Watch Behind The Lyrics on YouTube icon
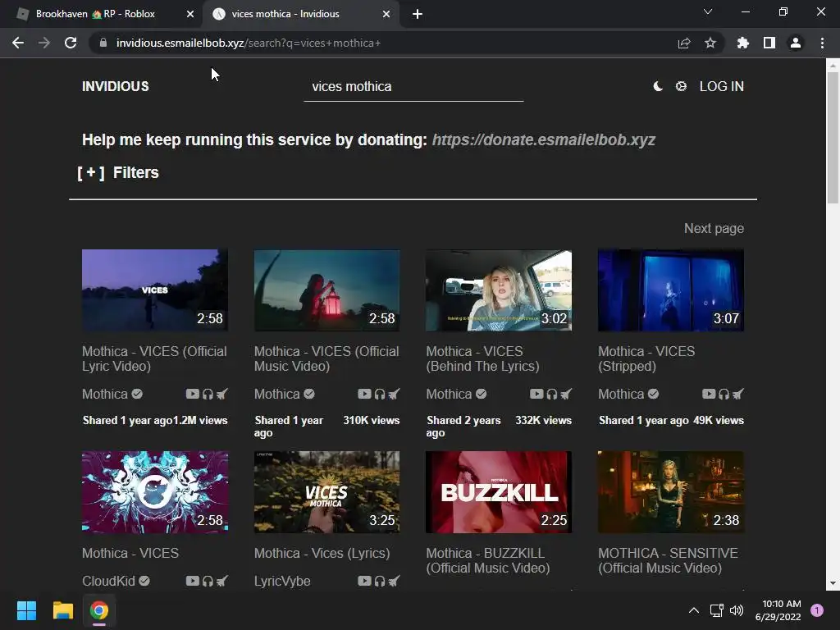 coord(536,395)
